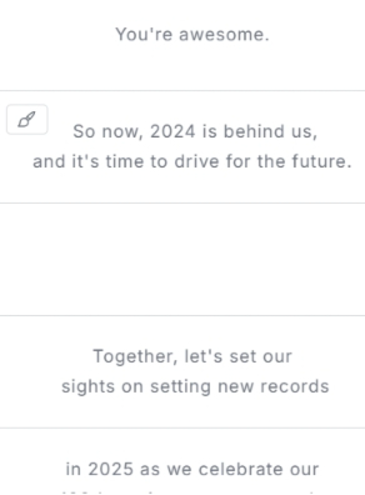Screen dimensions: 365x495
Task: Click the word "Together," in the caption
Action: 135,357
